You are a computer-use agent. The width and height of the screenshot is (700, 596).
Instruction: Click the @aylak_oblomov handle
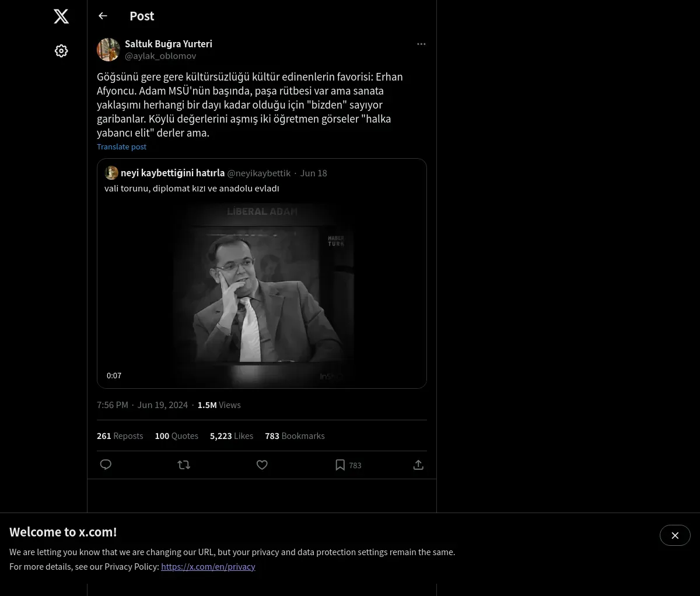[160, 56]
